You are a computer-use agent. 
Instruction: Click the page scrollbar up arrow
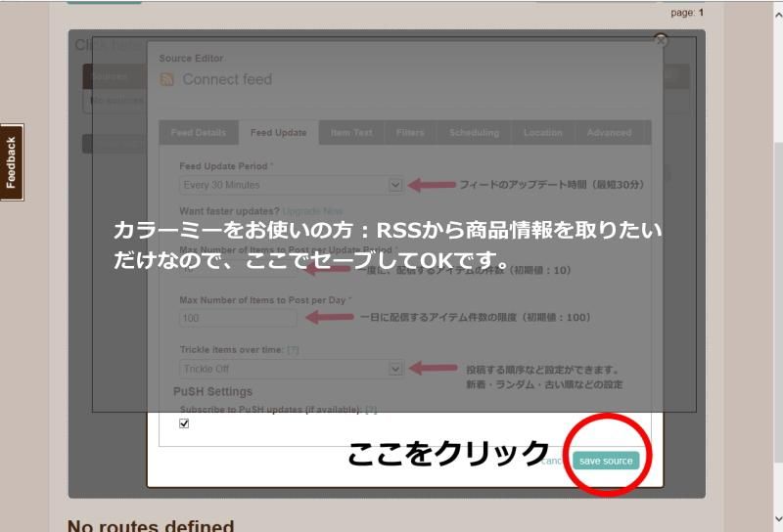pos(778,16)
